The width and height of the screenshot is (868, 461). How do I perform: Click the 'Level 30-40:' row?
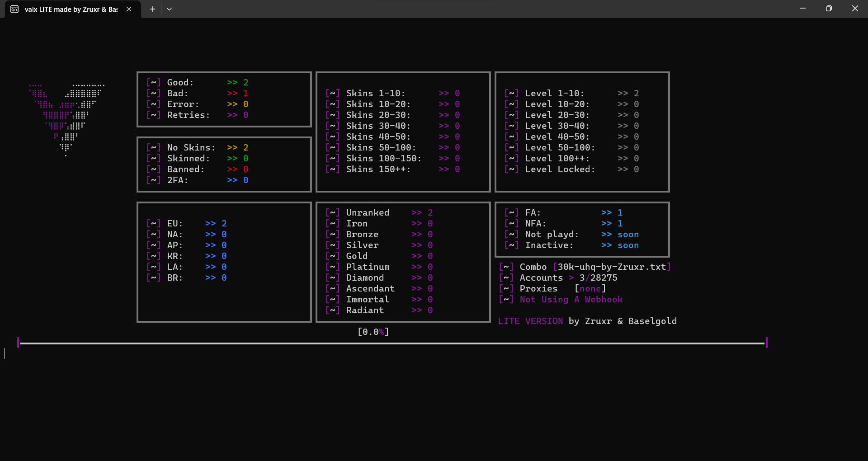click(571, 126)
